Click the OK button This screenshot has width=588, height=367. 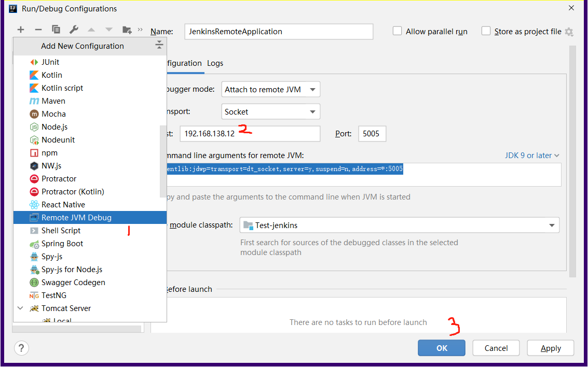point(441,348)
